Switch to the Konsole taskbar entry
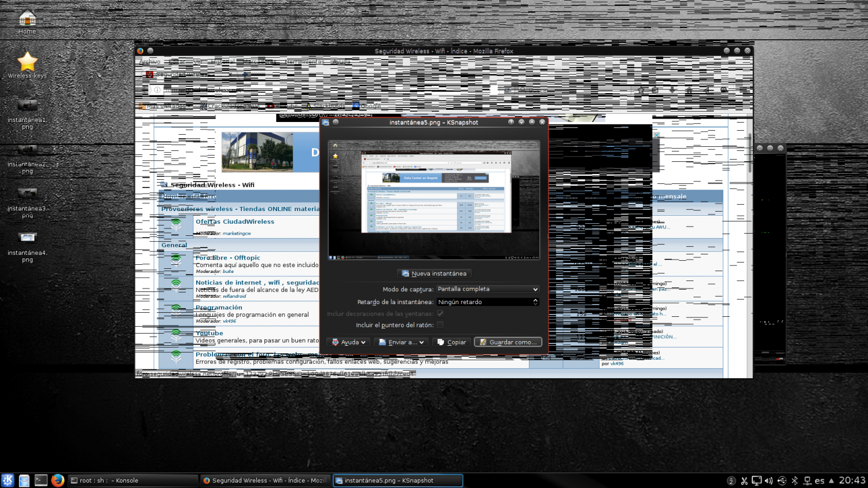Viewport: 868px width, 488px height. pos(133,480)
